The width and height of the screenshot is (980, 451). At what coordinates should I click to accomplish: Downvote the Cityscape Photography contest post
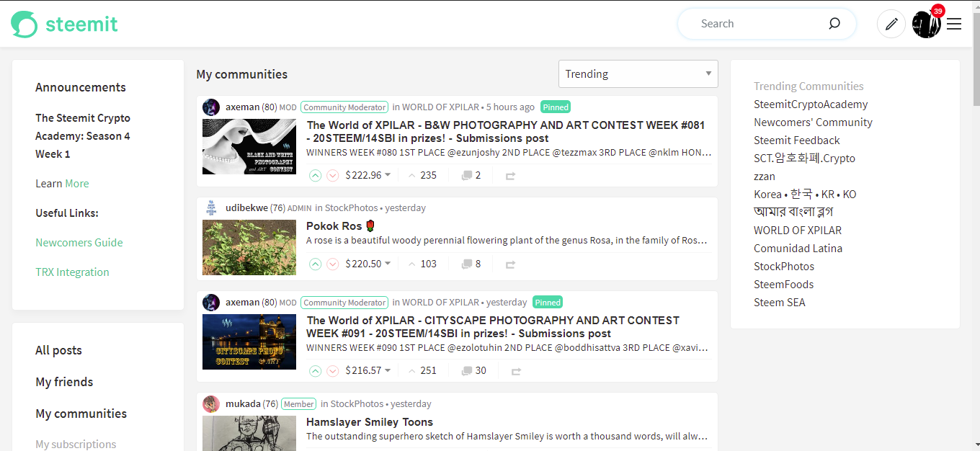[332, 370]
